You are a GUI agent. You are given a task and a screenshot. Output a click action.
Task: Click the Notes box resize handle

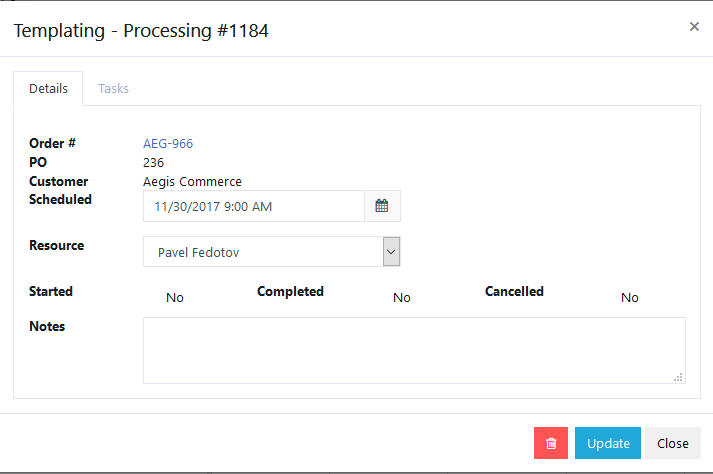(x=679, y=377)
